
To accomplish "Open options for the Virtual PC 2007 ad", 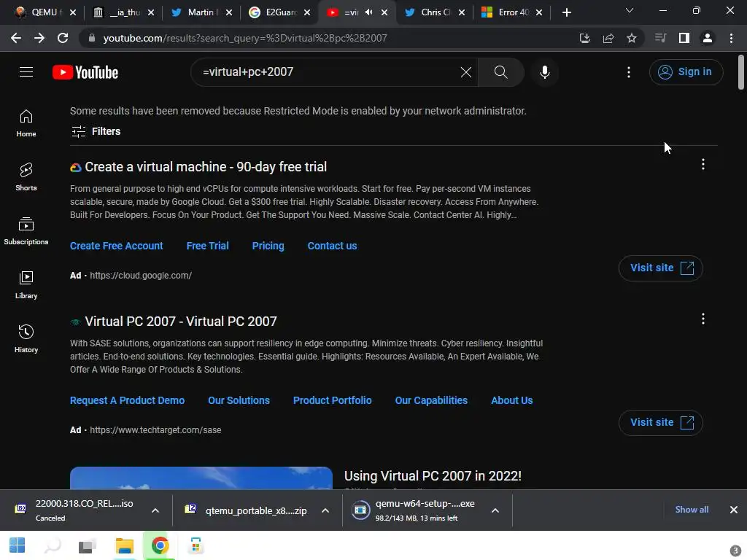I will pos(703,319).
